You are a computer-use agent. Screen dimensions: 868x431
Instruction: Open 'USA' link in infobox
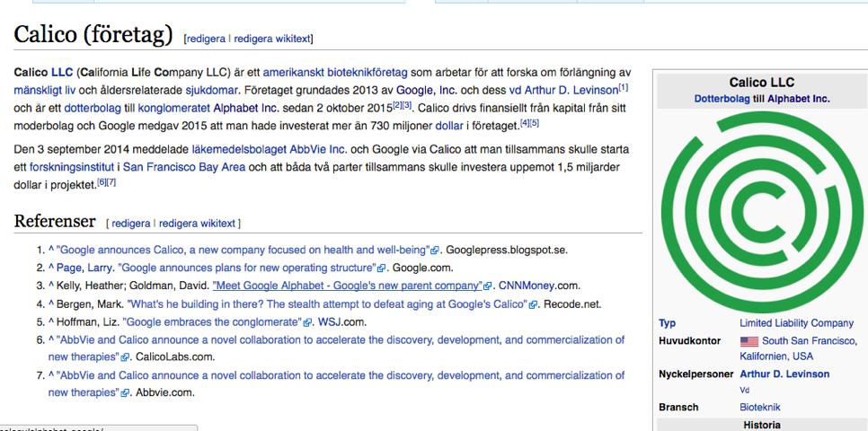point(802,356)
